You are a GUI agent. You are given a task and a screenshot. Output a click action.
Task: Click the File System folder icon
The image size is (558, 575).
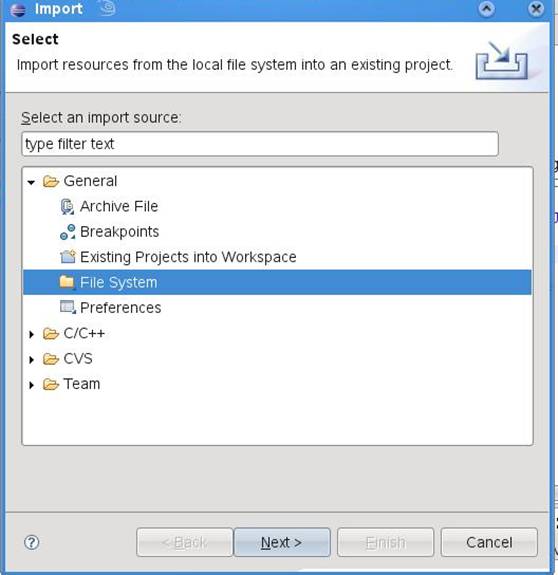point(67,282)
